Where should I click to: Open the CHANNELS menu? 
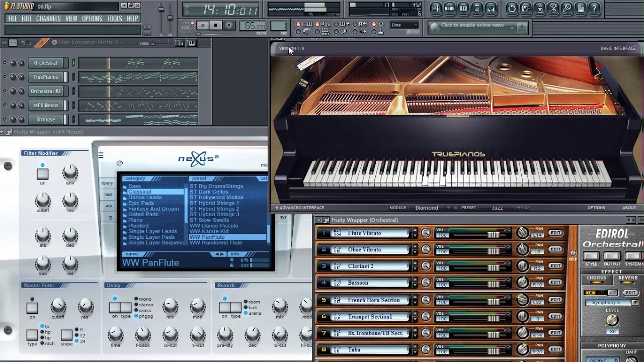tap(48, 19)
